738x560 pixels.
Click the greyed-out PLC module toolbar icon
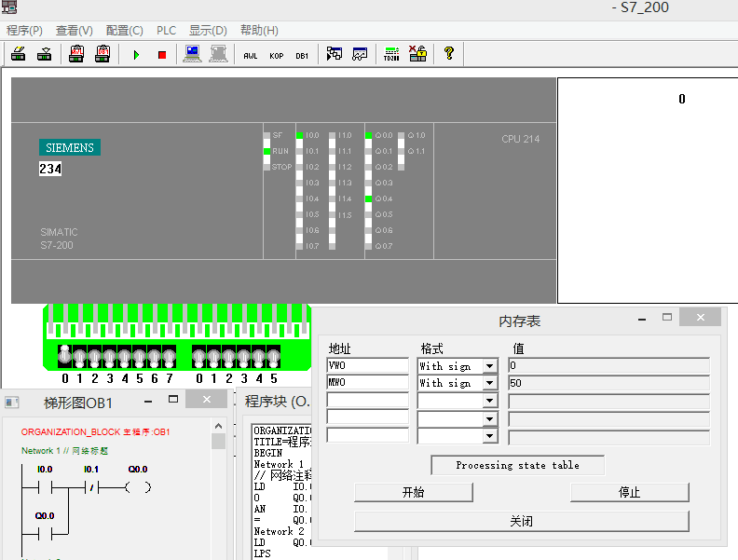[x=218, y=54]
